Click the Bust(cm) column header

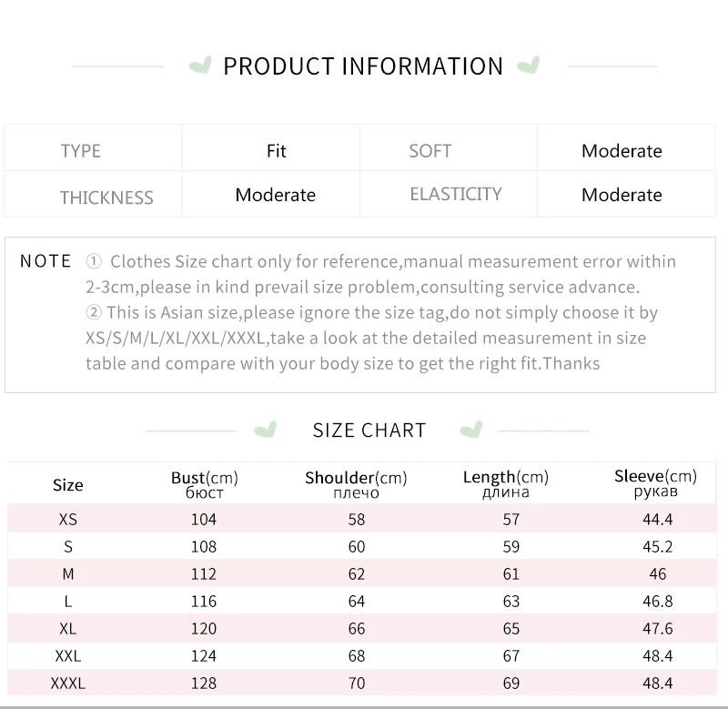coord(205,484)
